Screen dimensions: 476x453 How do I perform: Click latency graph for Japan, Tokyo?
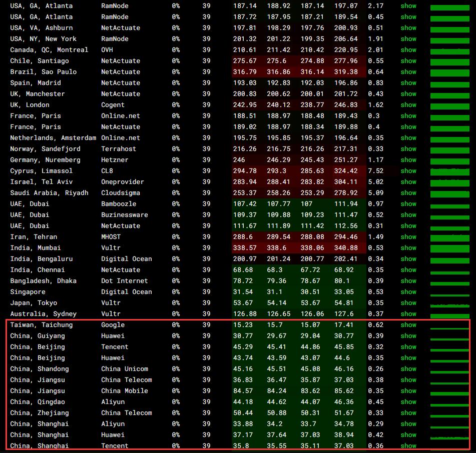(x=450, y=305)
